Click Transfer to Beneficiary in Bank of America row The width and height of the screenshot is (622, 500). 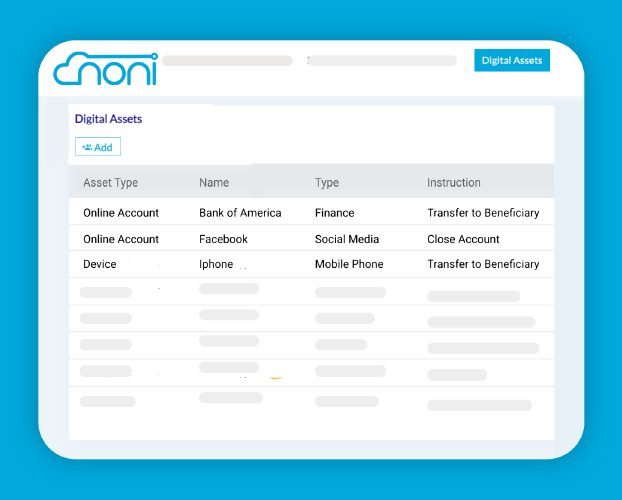pos(483,213)
